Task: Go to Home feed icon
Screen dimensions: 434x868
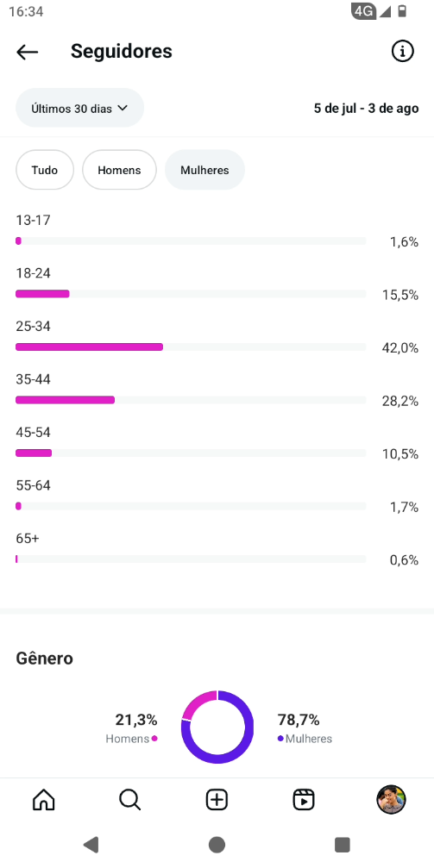Action: (44, 800)
